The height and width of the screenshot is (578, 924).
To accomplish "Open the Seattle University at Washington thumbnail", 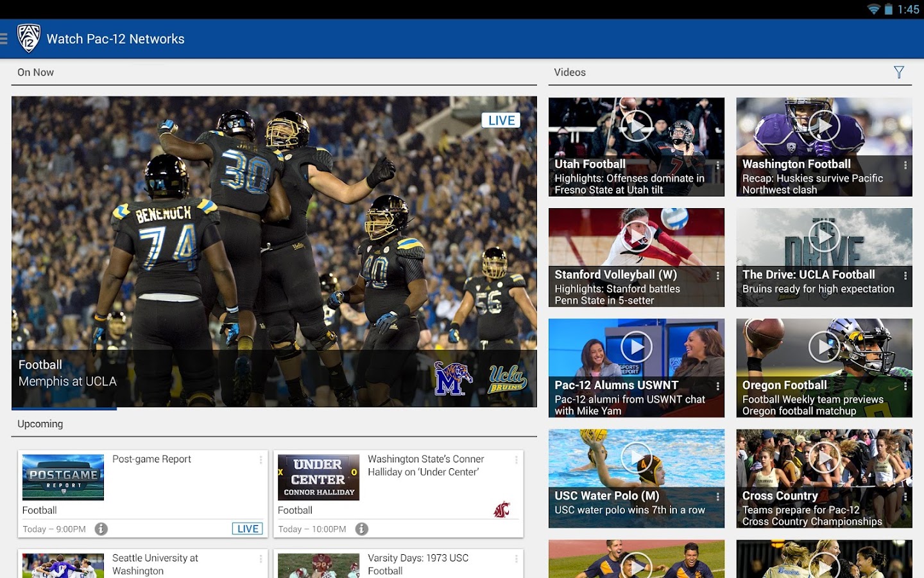I will [63, 566].
